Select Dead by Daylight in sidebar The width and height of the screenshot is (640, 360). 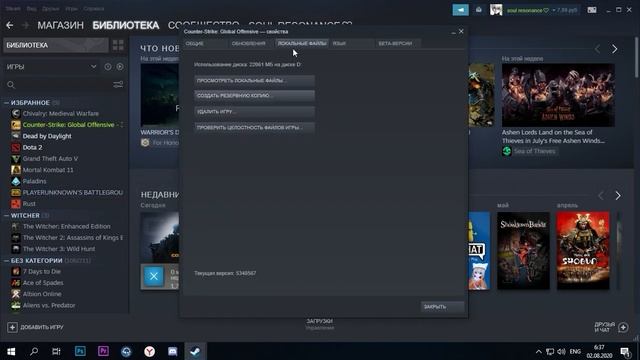(47, 136)
